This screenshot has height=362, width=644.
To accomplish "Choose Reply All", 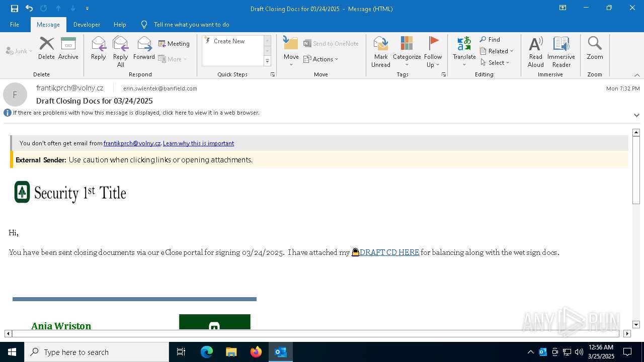I will 121,52.
